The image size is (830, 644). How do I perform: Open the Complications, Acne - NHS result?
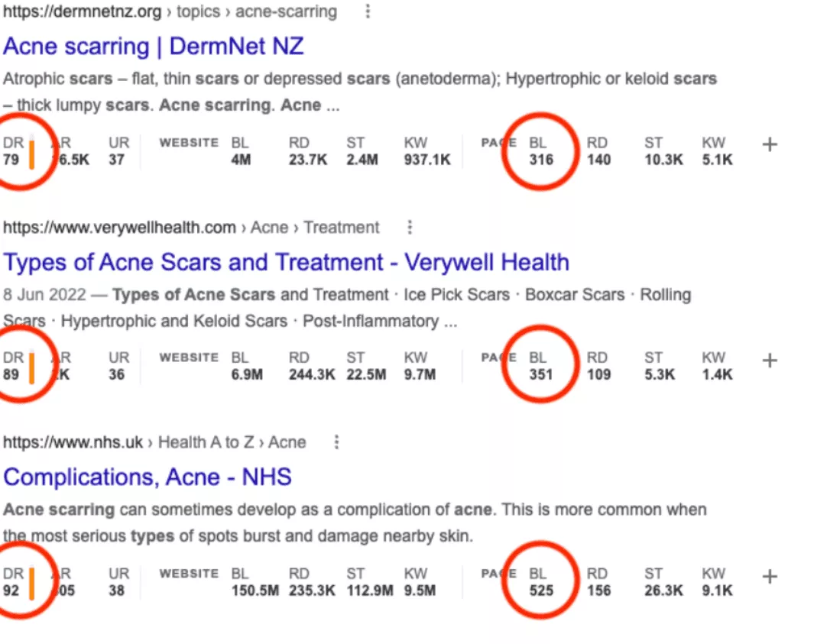coord(148,477)
